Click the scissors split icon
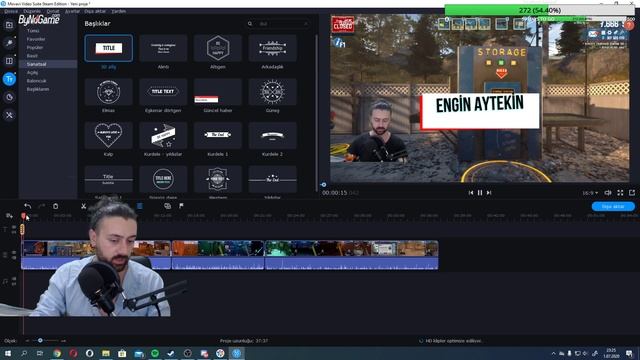This screenshot has width=640, height=360. coord(83,206)
